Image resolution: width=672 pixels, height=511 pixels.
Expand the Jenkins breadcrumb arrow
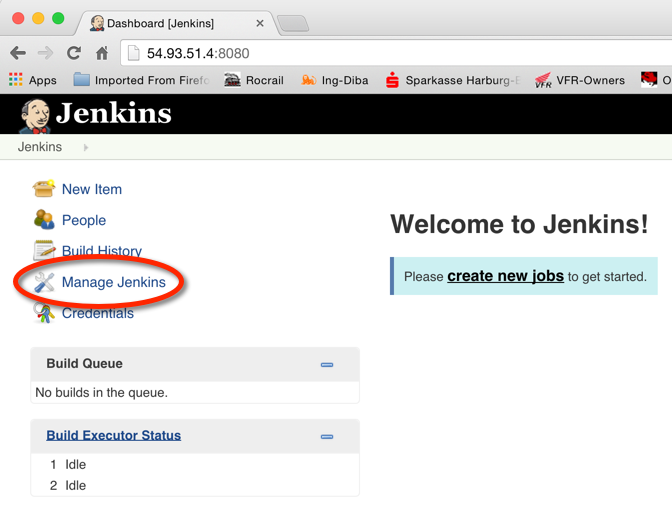click(86, 147)
